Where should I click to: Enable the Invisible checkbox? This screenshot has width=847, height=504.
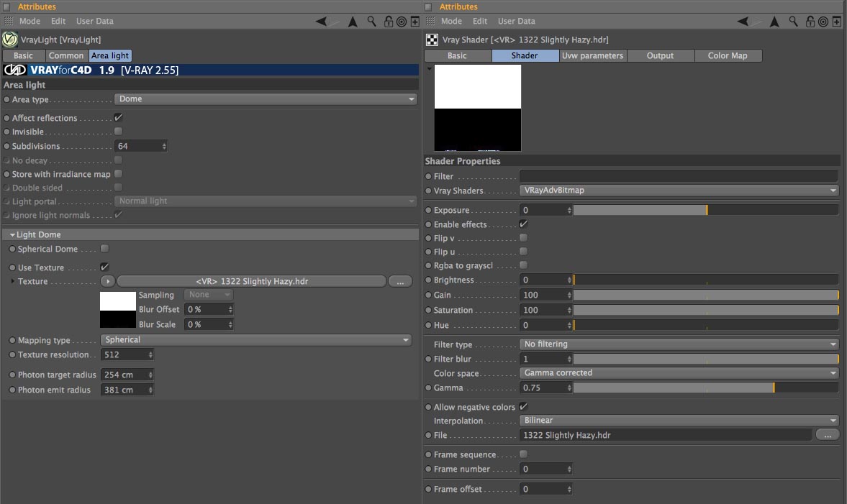pyautogui.click(x=118, y=131)
